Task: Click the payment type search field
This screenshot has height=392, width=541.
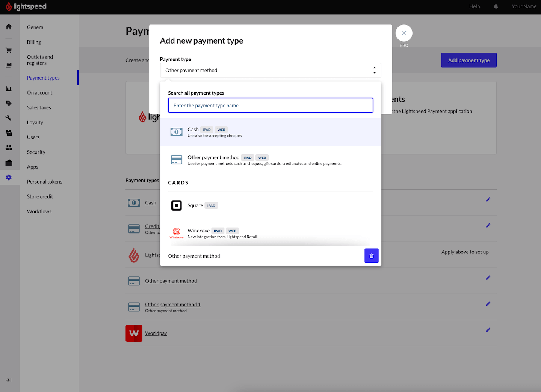Action: [270, 106]
